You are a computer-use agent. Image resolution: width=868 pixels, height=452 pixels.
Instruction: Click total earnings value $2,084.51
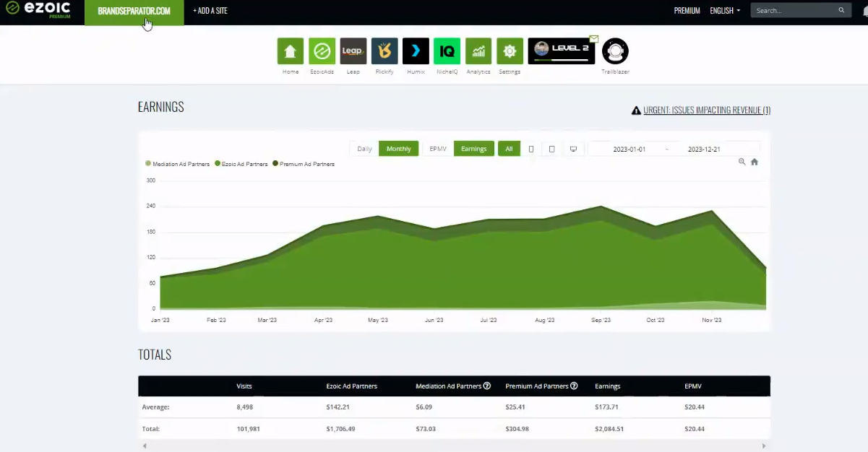coord(610,429)
